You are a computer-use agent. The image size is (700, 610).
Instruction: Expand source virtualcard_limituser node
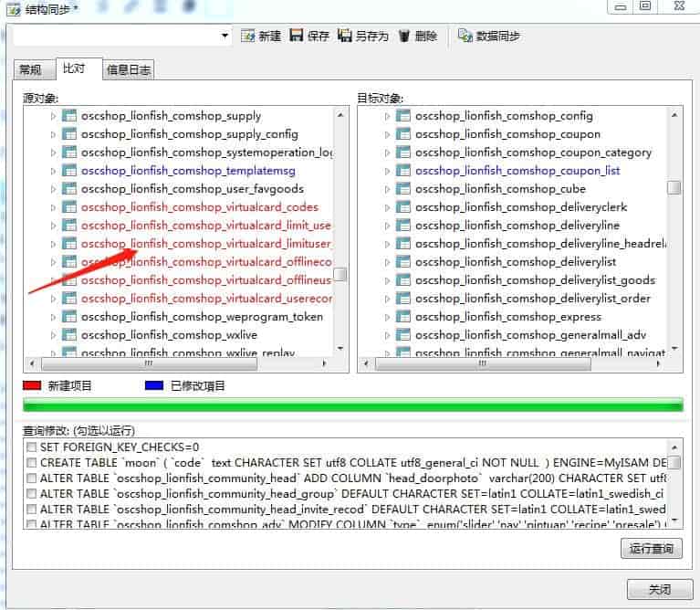click(x=53, y=244)
